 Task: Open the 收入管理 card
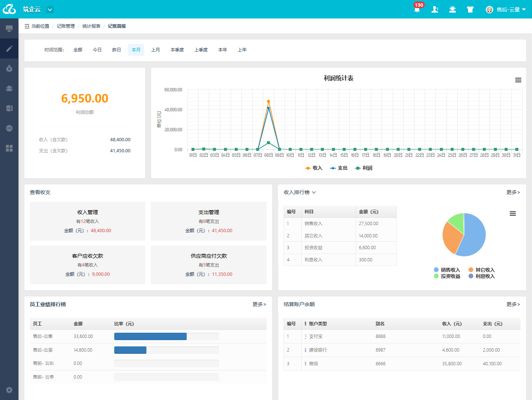coord(88,221)
